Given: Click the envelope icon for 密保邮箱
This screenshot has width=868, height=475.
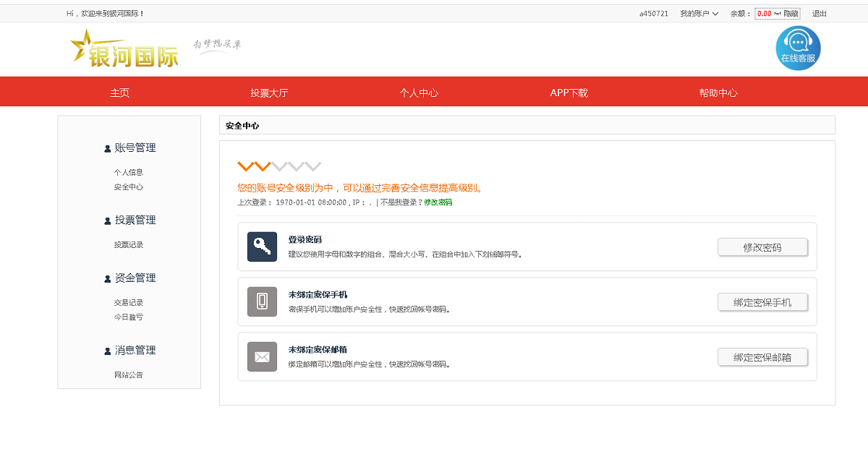Looking at the screenshot, I should [x=262, y=356].
